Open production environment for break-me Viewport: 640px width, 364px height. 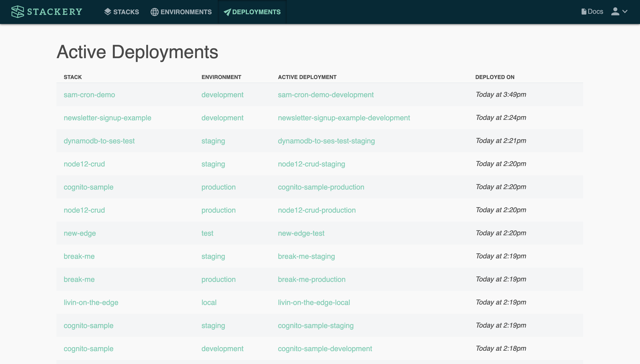point(218,279)
